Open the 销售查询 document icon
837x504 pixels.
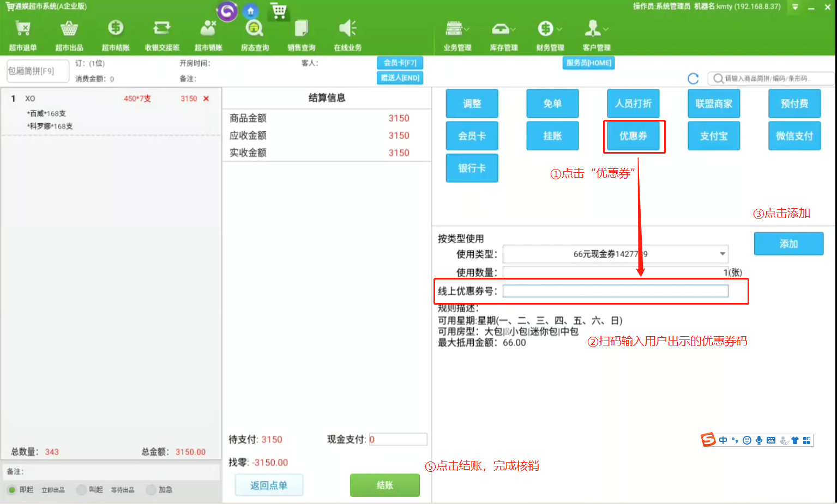click(x=302, y=28)
